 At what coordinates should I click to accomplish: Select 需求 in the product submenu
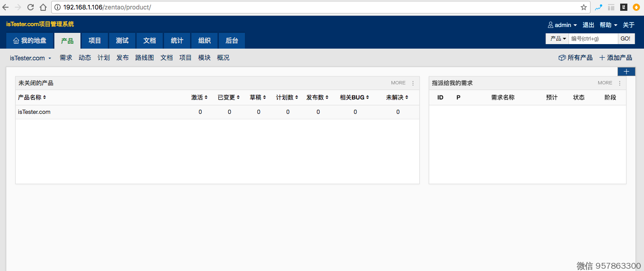pyautogui.click(x=66, y=58)
